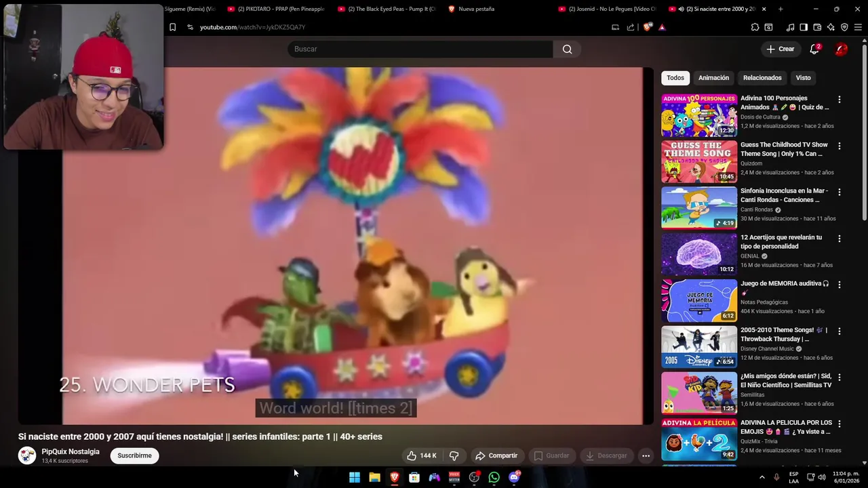The width and height of the screenshot is (868, 488).
Task: Click the volume icon in system tray
Action: click(822, 477)
